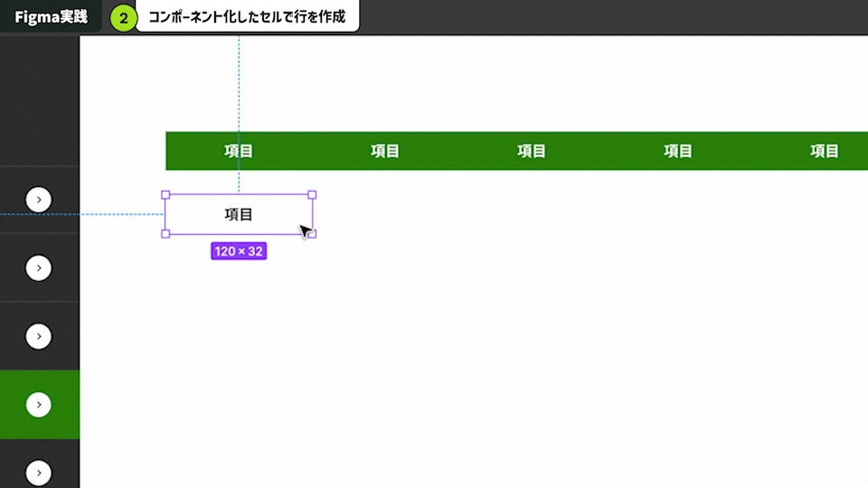Screen dimensions: 868x488
Task: Click the green step number 2 badge
Action: click(123, 18)
